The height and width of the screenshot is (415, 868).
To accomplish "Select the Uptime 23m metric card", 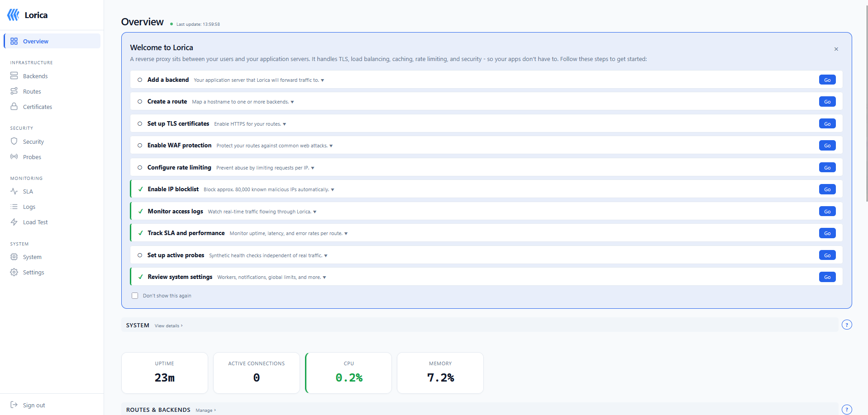I will pyautogui.click(x=165, y=373).
